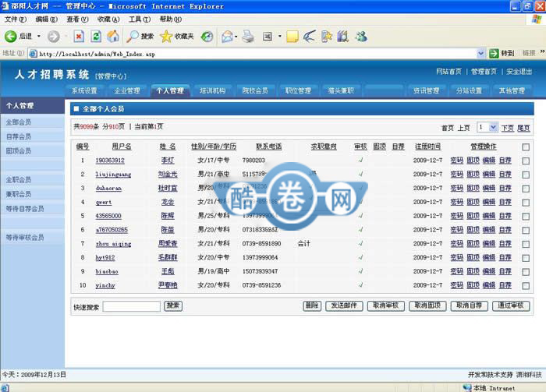The image size is (546, 392).
Task: Click the blue bird toolbar icon
Action: point(309,36)
